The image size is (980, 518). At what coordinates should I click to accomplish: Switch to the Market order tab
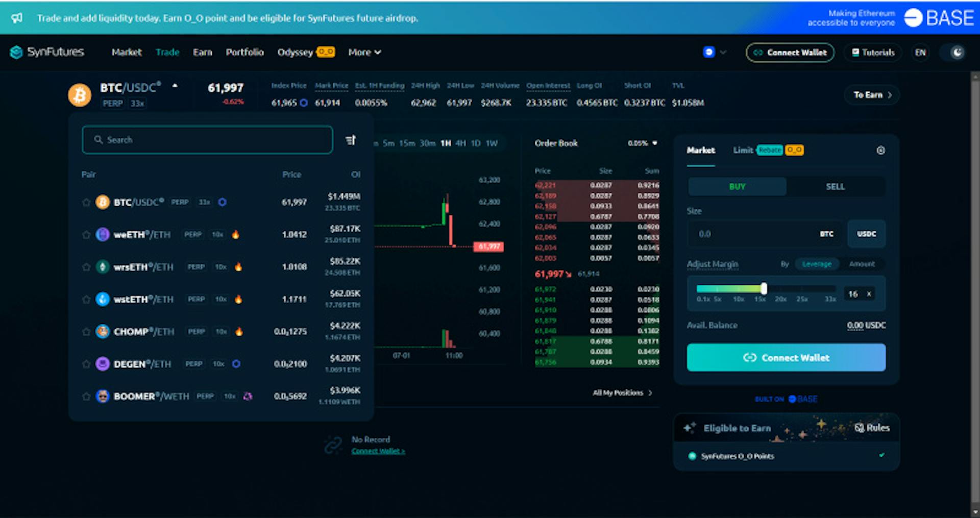(701, 151)
